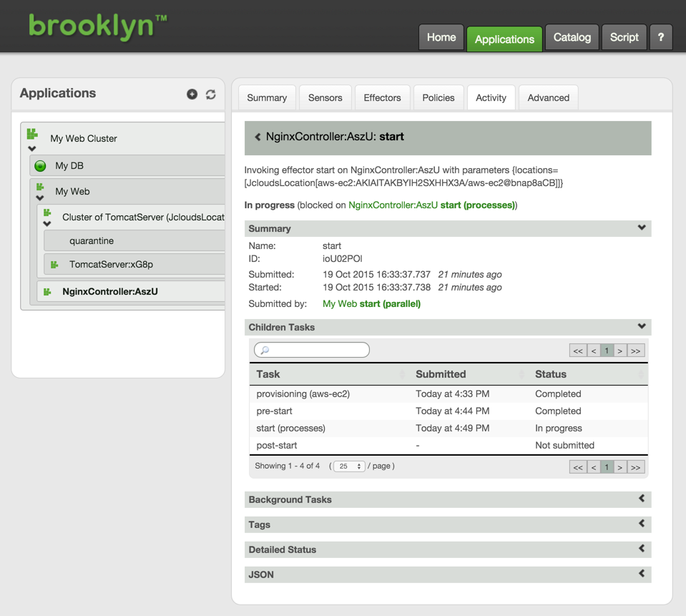Click the back arrow beside NginxController:AszU start
The height and width of the screenshot is (616, 686).
pyautogui.click(x=258, y=137)
